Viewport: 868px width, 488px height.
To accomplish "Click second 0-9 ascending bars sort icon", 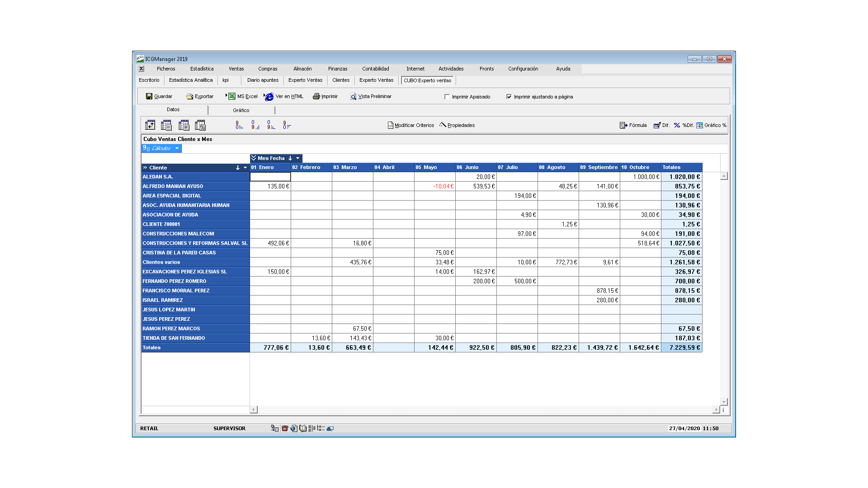I will [x=255, y=125].
